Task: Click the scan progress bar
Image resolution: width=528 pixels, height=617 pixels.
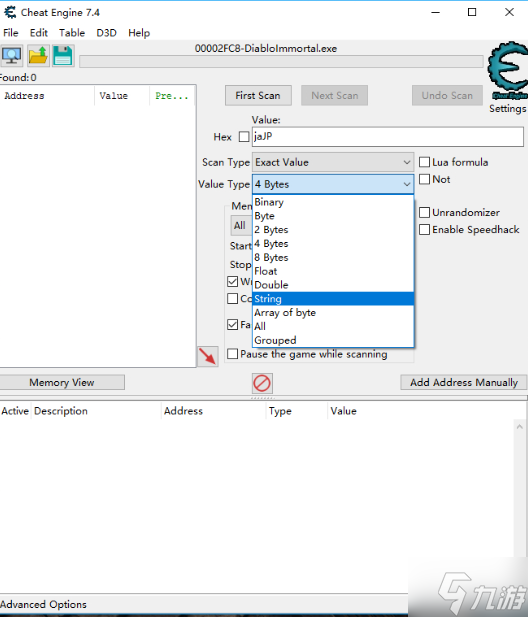Action: tap(281, 61)
